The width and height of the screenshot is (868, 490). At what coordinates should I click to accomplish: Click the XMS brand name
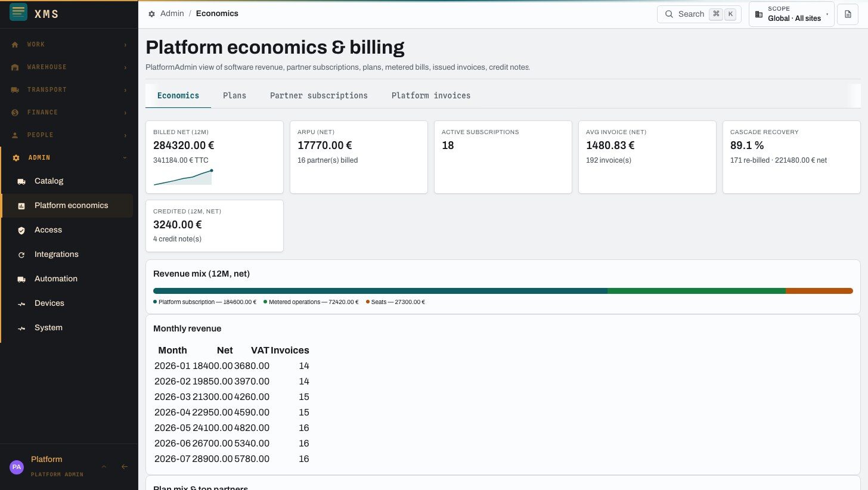point(46,14)
